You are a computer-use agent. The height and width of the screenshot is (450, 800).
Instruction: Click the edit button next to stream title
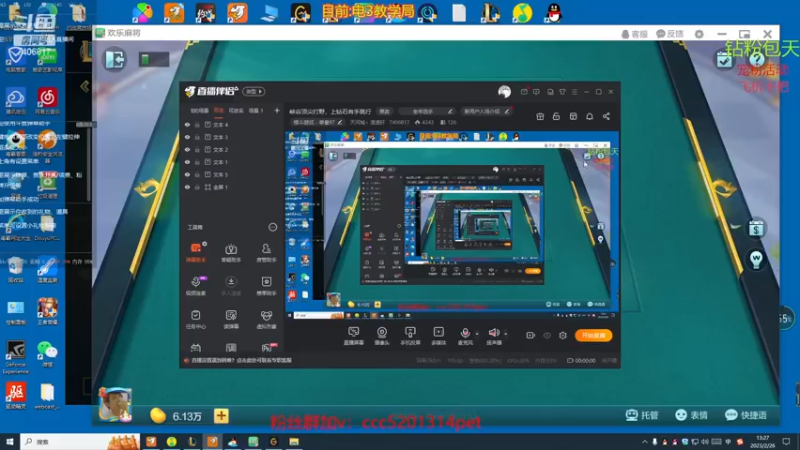(x=384, y=111)
